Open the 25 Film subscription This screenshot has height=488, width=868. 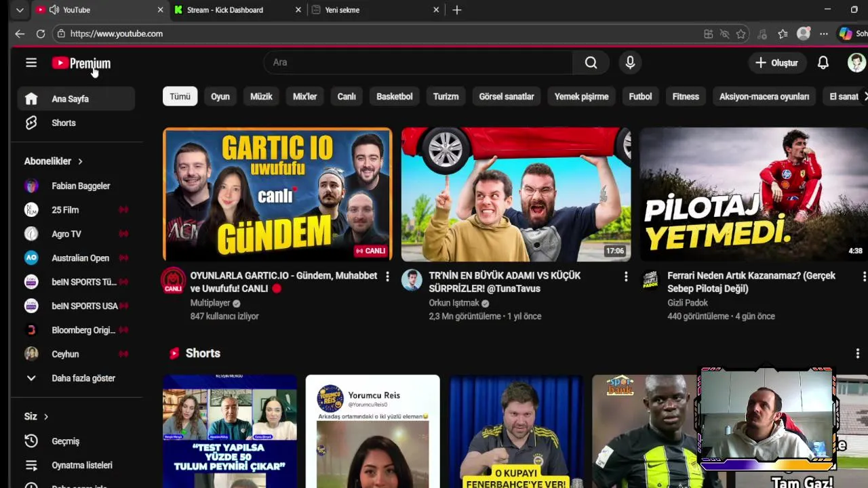click(76, 210)
